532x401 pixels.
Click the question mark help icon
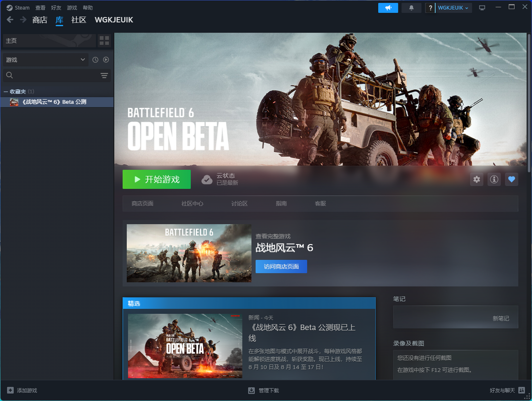point(430,7)
